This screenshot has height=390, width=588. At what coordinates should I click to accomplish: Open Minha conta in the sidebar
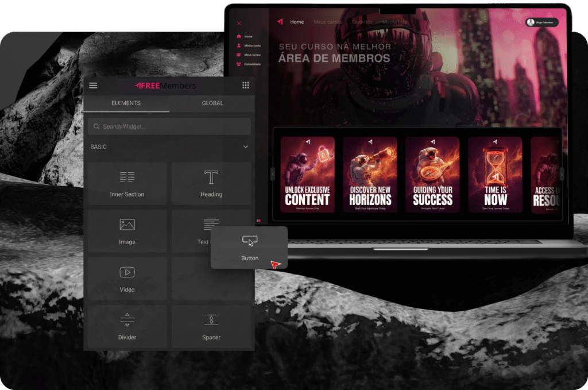[x=252, y=45]
